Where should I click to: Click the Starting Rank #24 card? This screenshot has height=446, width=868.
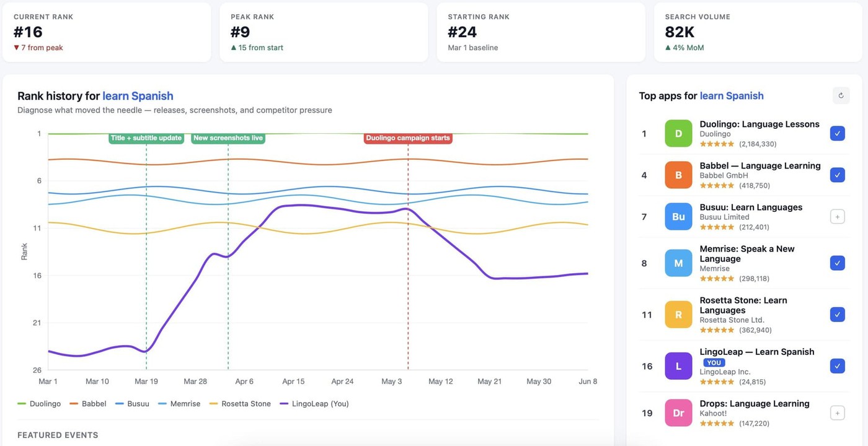pyautogui.click(x=541, y=32)
